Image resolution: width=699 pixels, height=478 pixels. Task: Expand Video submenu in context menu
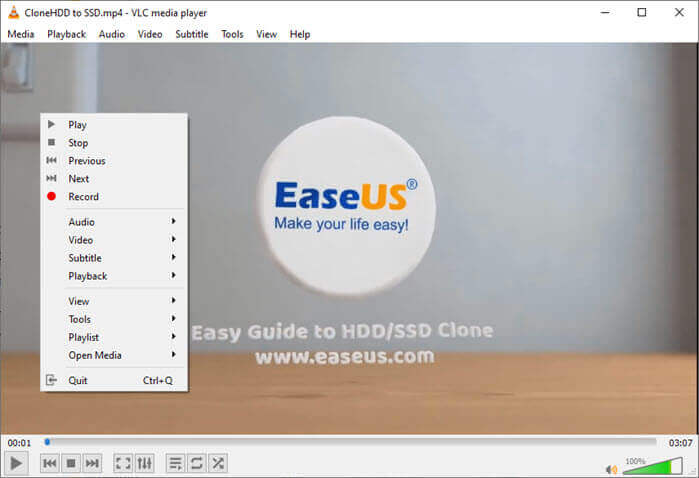[x=114, y=240]
